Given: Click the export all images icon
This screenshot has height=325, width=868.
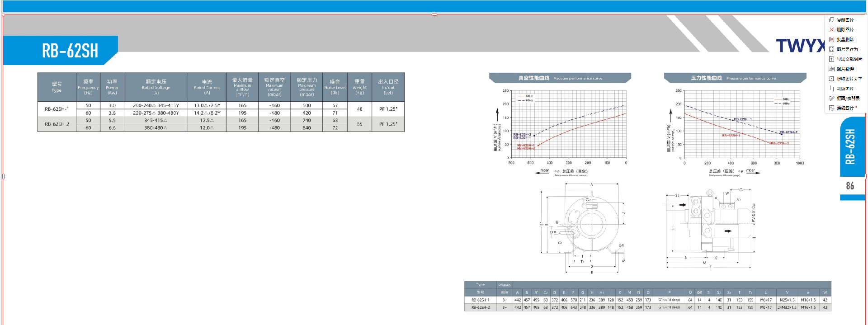Looking at the screenshot, I should tap(831, 59).
